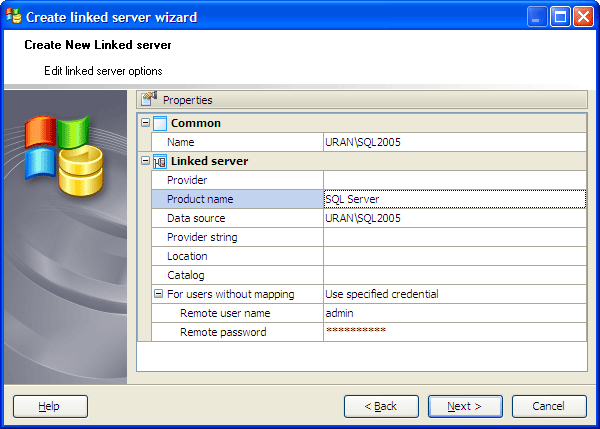Click the masked Remote password field
The image size is (600, 429).
coord(455,332)
